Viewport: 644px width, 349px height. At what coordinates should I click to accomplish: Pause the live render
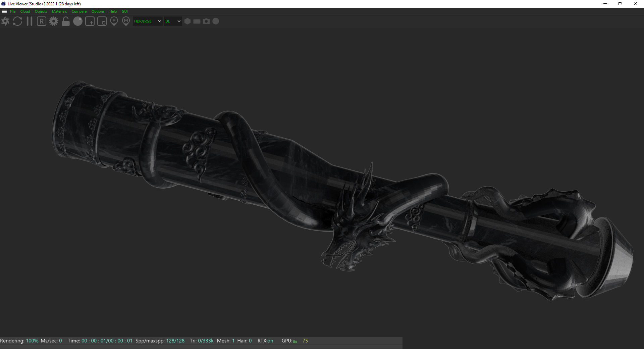pyautogui.click(x=30, y=21)
